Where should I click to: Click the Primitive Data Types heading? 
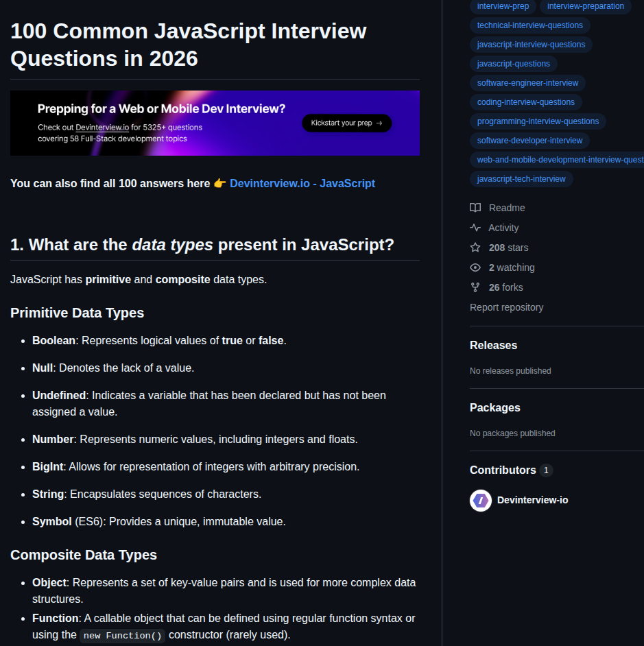(77, 313)
